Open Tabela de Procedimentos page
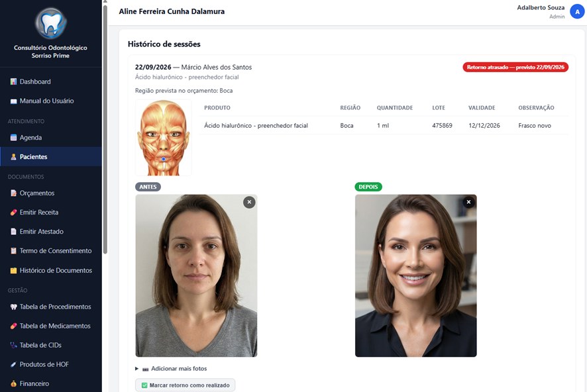 50,307
